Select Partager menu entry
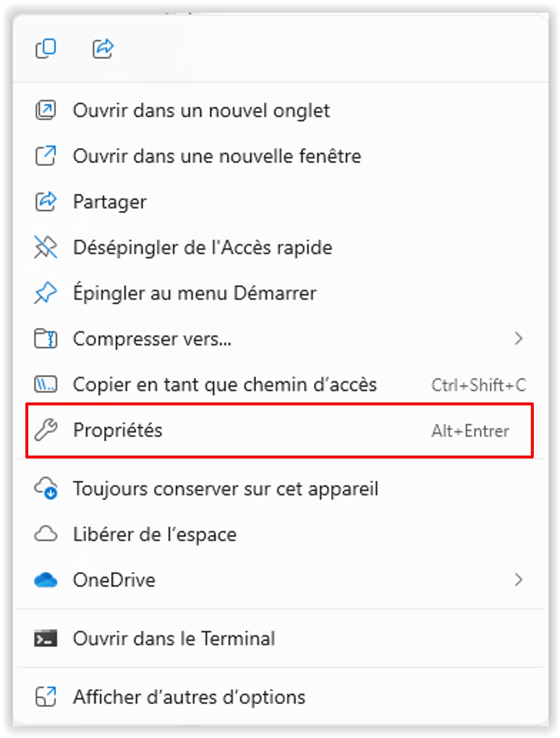The image size is (560, 738). (280, 202)
